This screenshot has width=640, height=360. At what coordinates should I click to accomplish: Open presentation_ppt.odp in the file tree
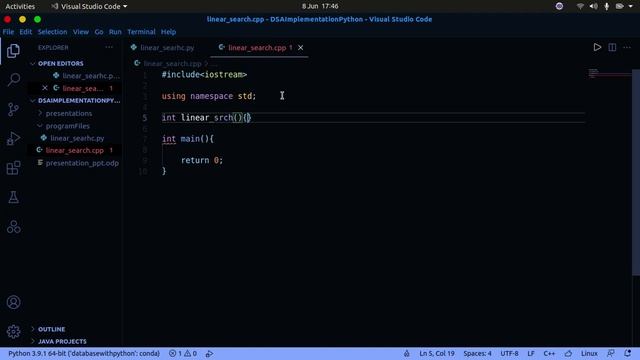(x=82, y=163)
